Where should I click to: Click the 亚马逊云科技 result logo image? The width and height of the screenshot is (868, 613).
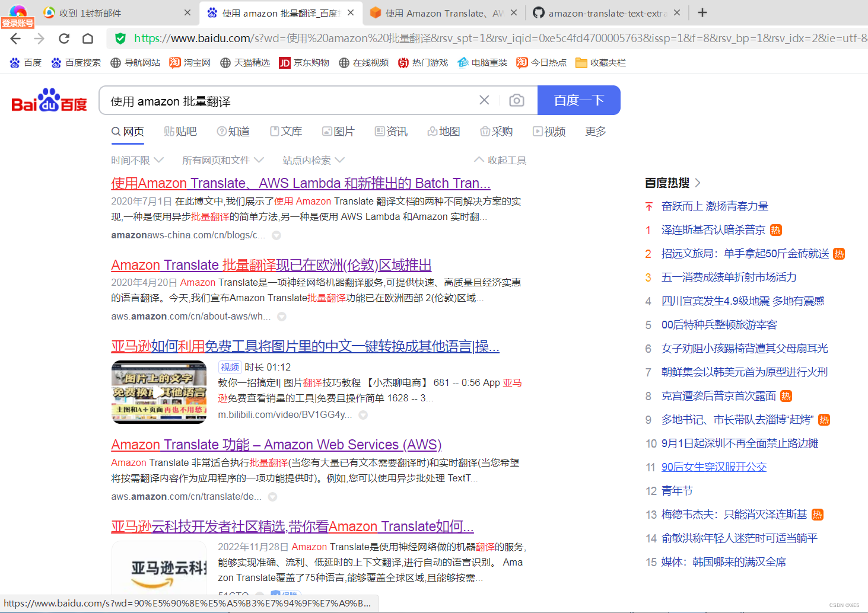click(x=159, y=569)
